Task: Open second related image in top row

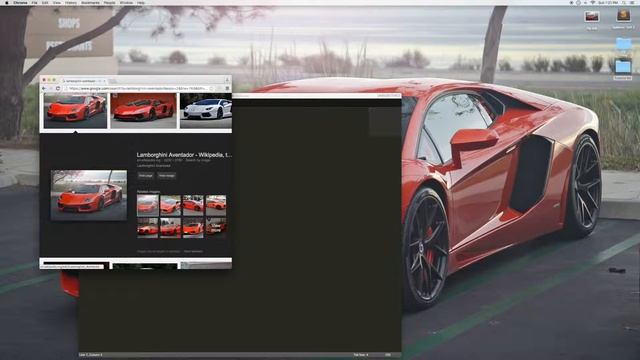Action: pyautogui.click(x=170, y=205)
